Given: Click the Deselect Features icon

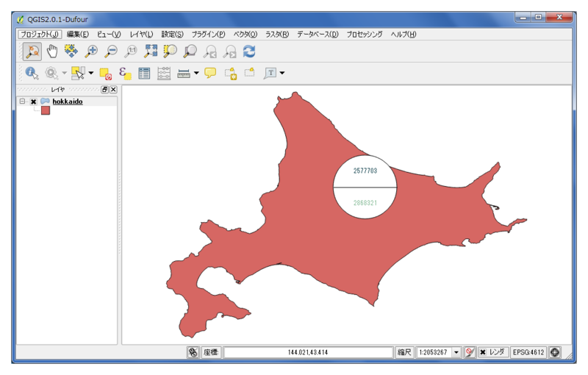Looking at the screenshot, I should coord(105,74).
